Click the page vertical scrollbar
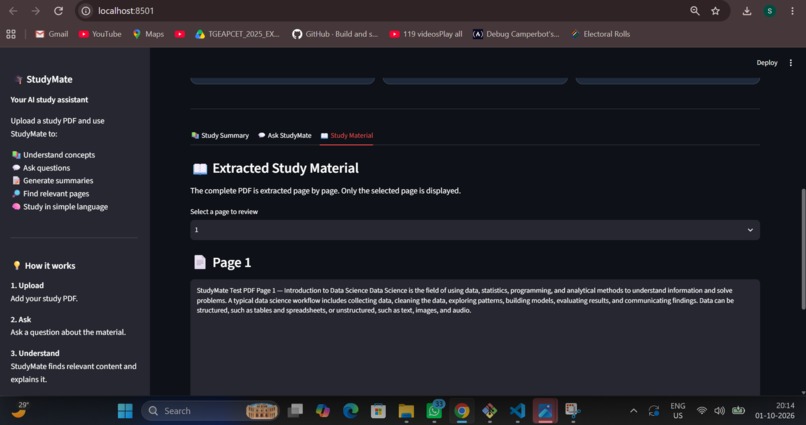Image resolution: width=806 pixels, height=425 pixels. coord(803,249)
